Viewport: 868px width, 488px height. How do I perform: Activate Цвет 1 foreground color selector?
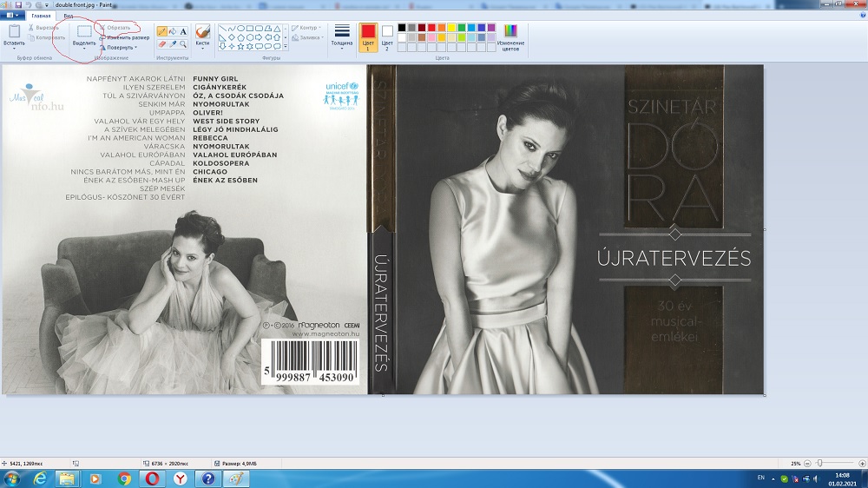[368, 37]
